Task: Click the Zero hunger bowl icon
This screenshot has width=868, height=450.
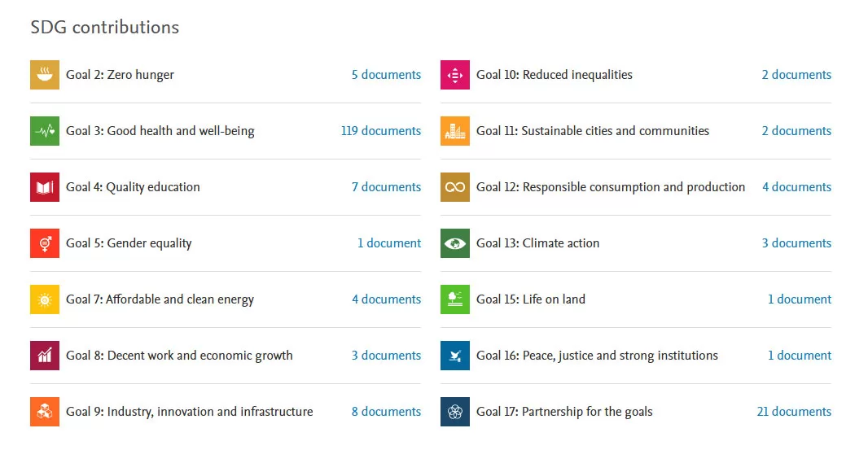Action: (x=45, y=75)
